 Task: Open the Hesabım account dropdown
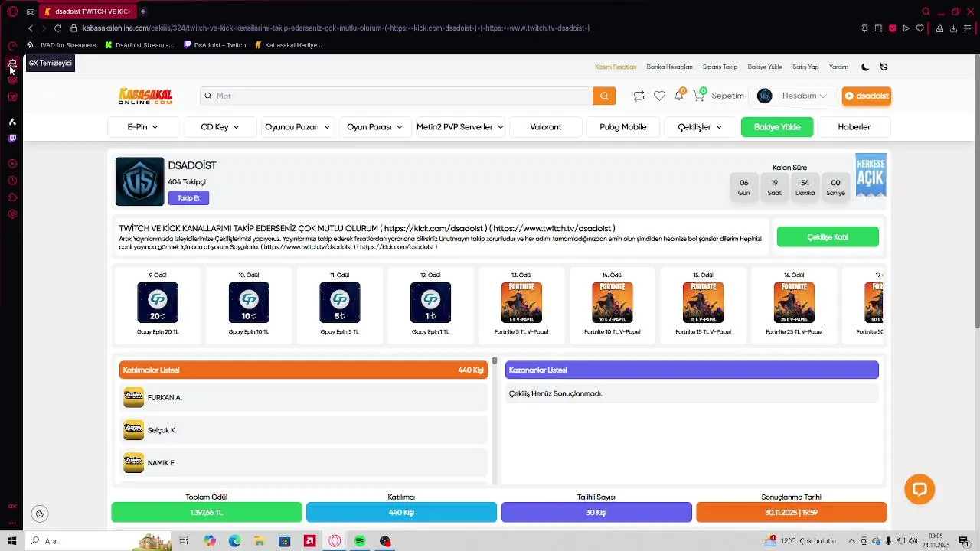point(793,96)
